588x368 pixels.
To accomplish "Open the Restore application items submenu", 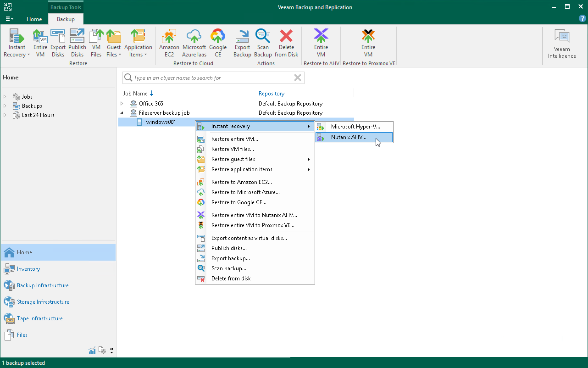I will pyautogui.click(x=255, y=169).
